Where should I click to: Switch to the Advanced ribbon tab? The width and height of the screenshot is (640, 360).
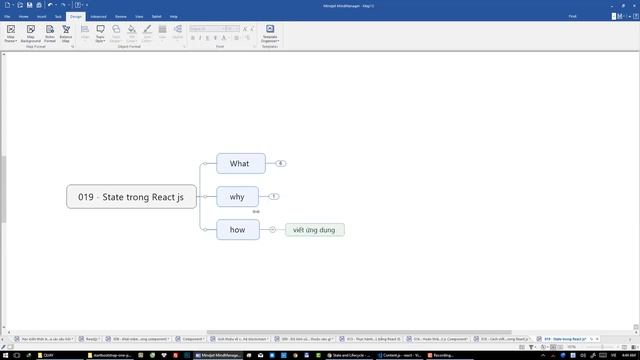pos(98,17)
